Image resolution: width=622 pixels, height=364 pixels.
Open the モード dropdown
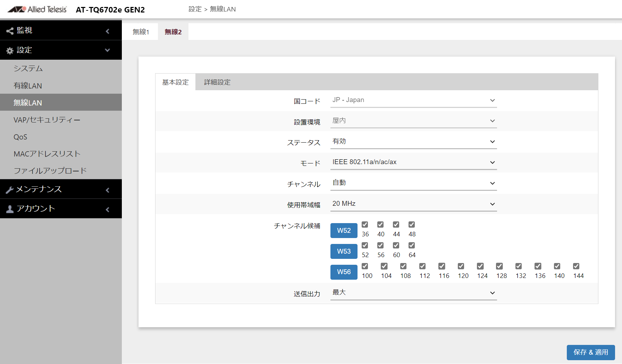point(413,162)
